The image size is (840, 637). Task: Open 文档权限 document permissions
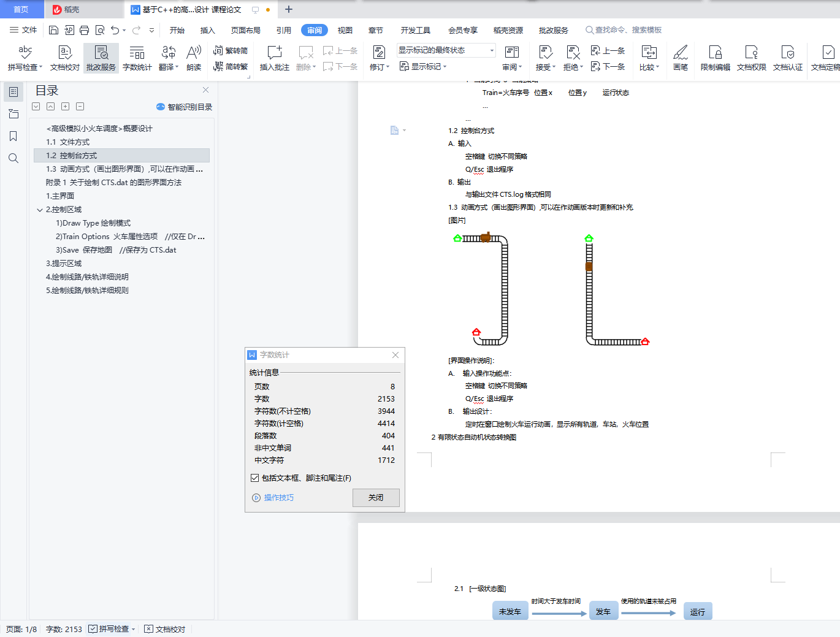click(x=752, y=58)
